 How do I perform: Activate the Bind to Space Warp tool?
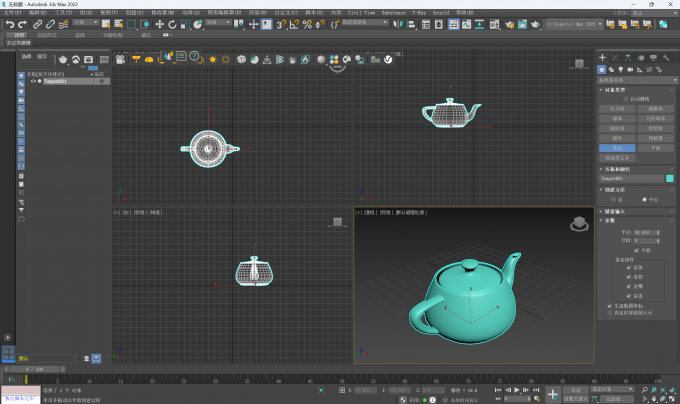click(x=63, y=24)
